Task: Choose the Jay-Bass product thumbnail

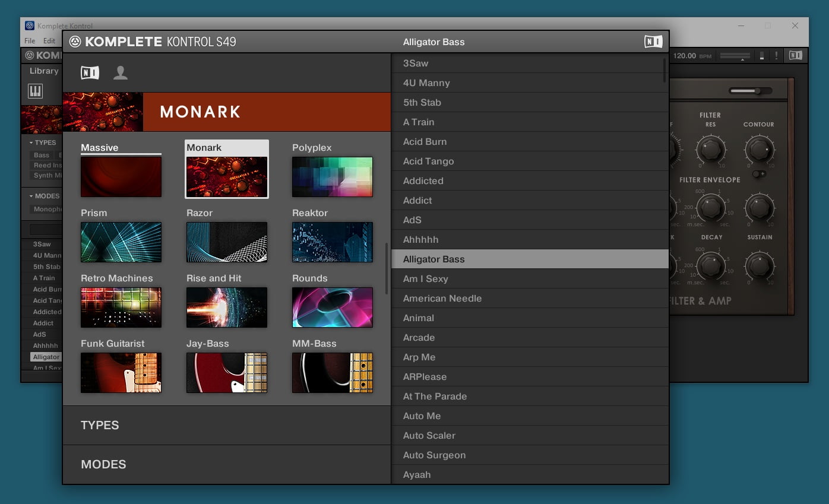Action: tap(227, 373)
